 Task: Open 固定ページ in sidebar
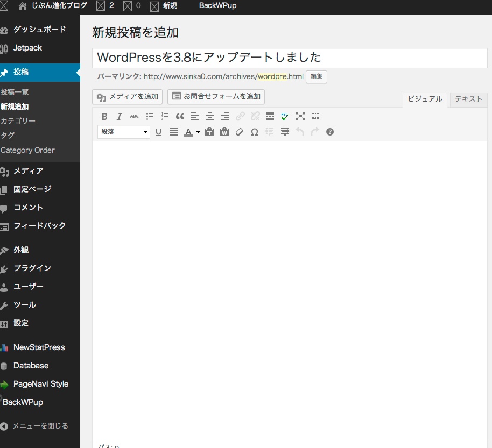[x=40, y=189]
